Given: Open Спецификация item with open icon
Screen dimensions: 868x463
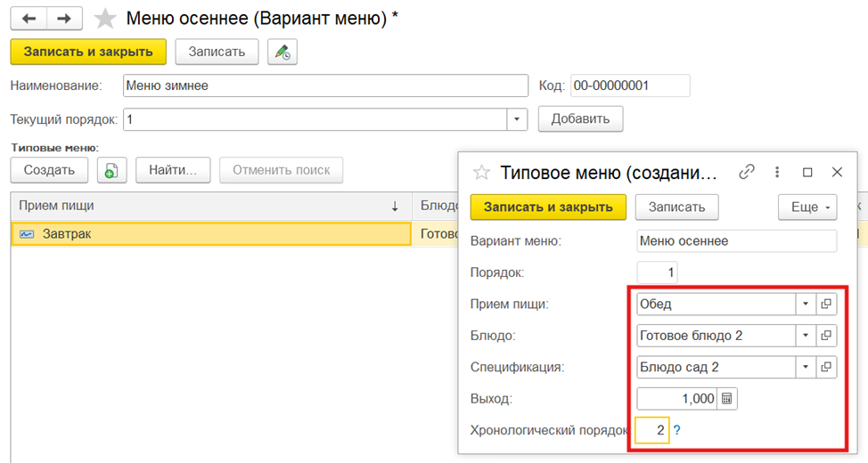Looking at the screenshot, I should pyautogui.click(x=826, y=367).
